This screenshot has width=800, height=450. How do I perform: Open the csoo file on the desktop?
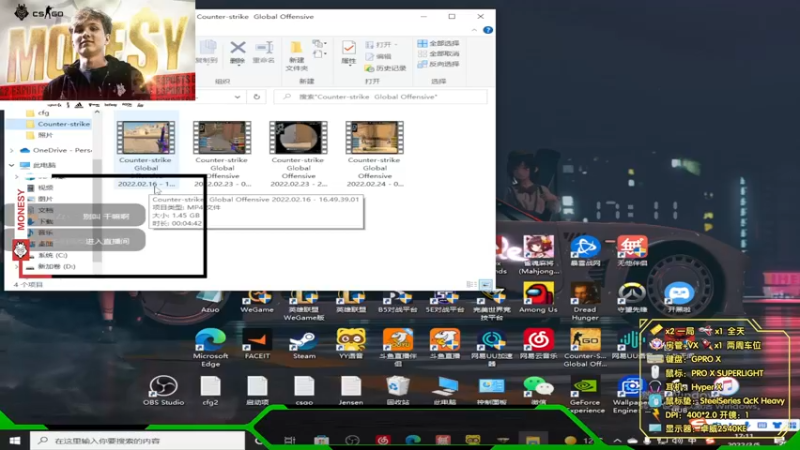click(x=304, y=390)
